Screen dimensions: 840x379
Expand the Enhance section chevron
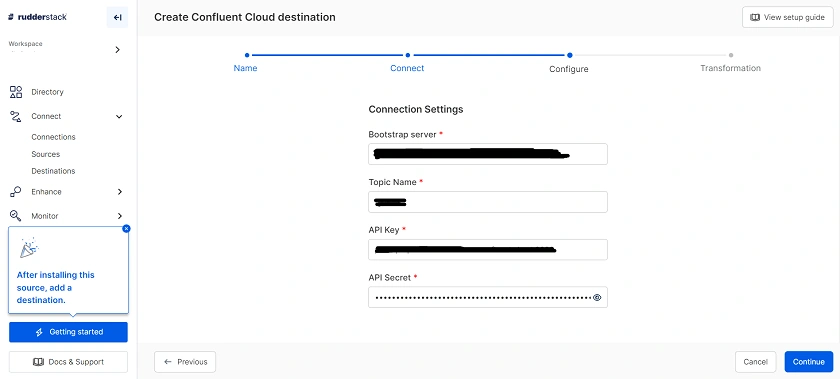tap(119, 192)
